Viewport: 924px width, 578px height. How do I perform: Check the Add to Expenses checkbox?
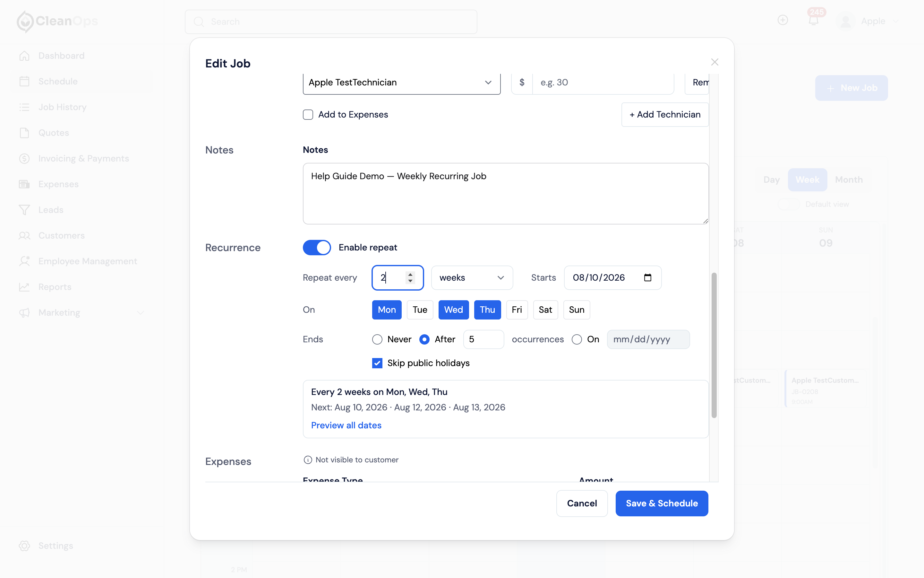coord(308,115)
